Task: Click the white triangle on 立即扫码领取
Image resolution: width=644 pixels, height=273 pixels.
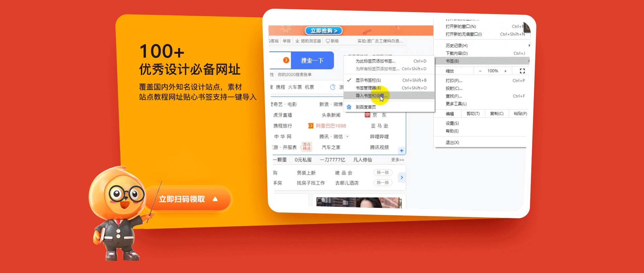Action: (x=215, y=199)
